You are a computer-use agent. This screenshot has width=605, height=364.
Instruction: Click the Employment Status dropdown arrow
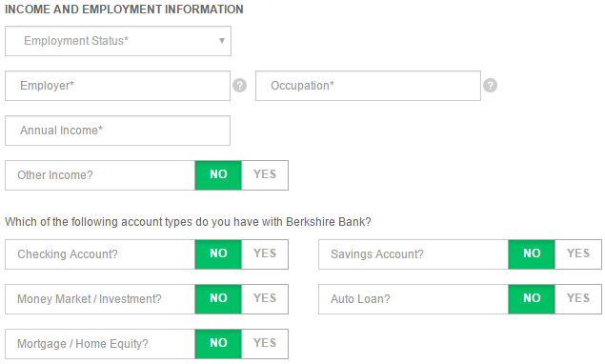[x=222, y=41]
